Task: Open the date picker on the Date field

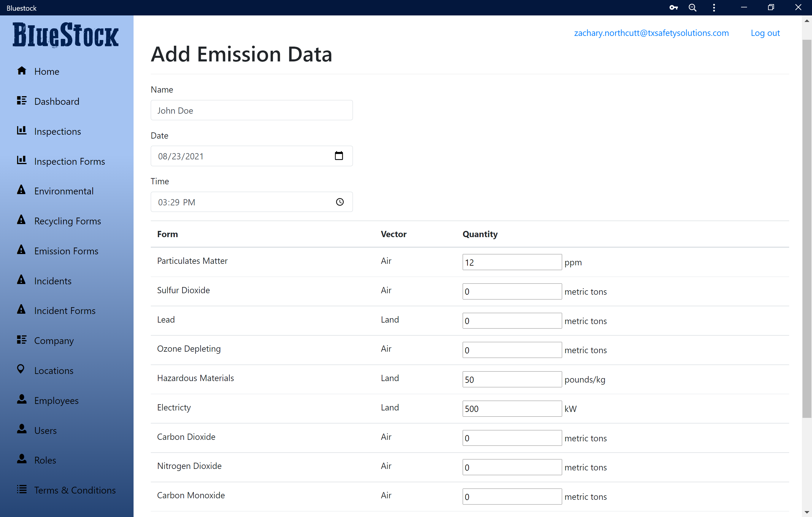Action: [x=339, y=156]
